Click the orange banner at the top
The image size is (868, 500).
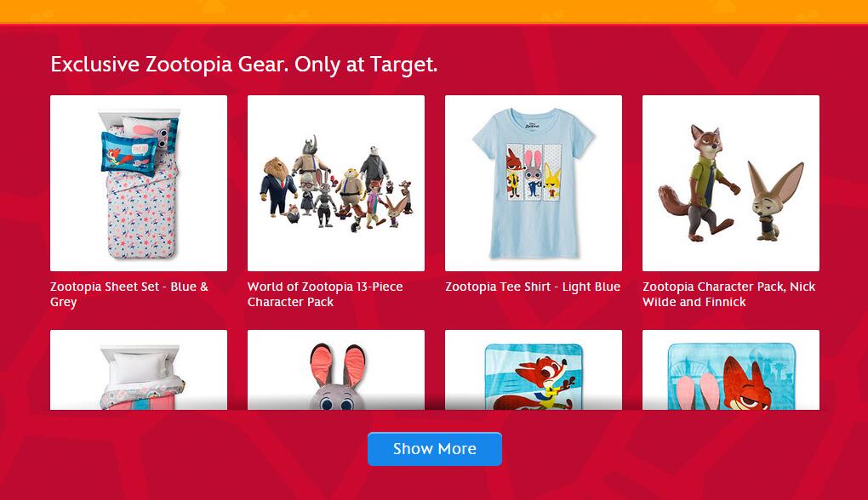[x=434, y=11]
